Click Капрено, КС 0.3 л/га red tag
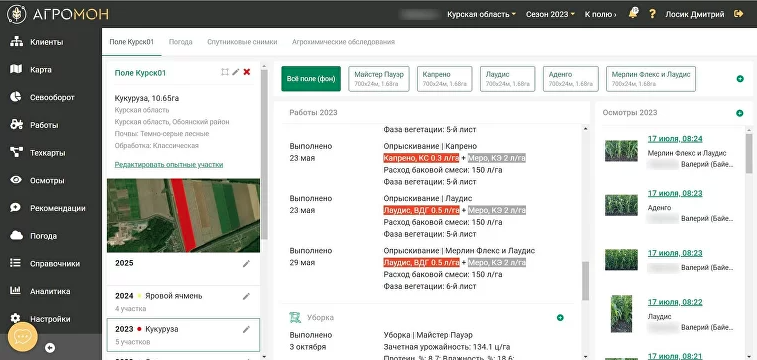This screenshot has width=757, height=360. click(x=421, y=158)
